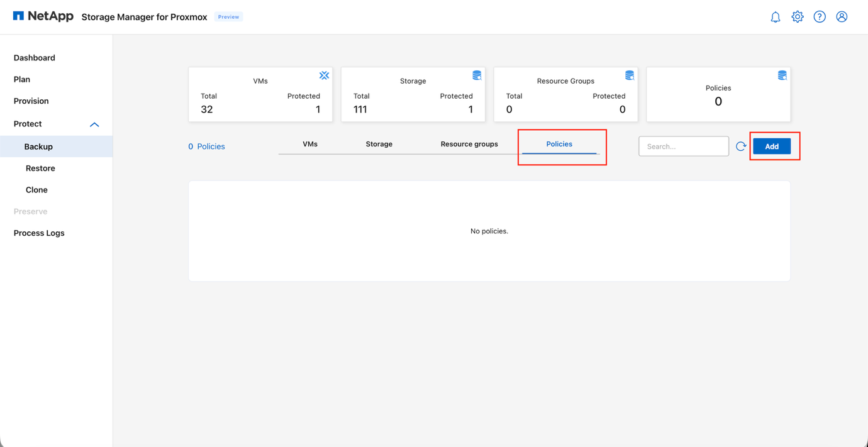Click the Policies card database icon
Image resolution: width=868 pixels, height=447 pixels.
coord(782,75)
